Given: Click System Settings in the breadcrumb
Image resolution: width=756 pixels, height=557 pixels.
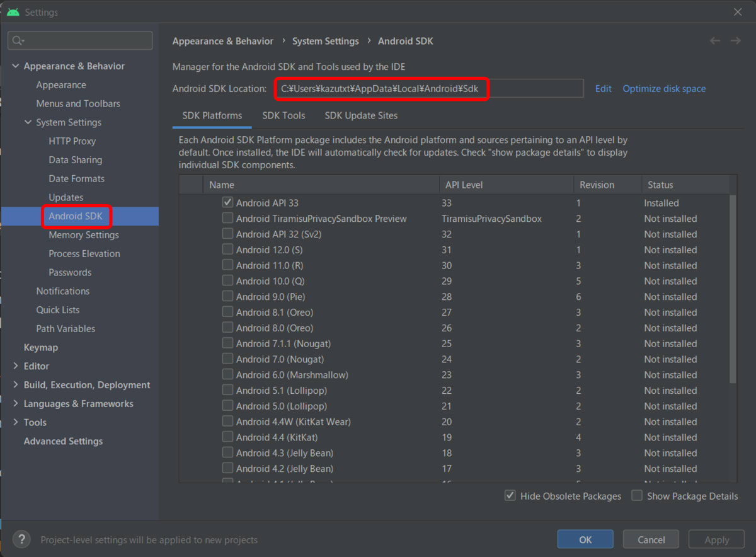Looking at the screenshot, I should [325, 41].
